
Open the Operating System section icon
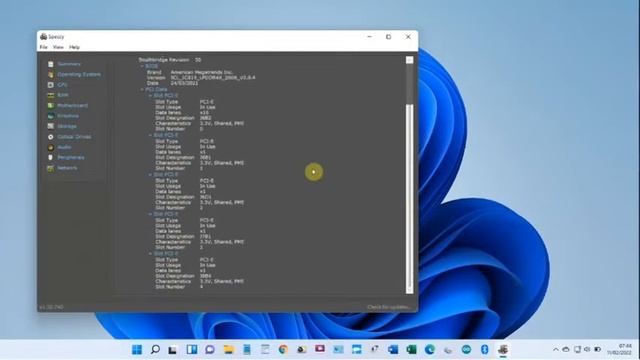click(x=51, y=75)
